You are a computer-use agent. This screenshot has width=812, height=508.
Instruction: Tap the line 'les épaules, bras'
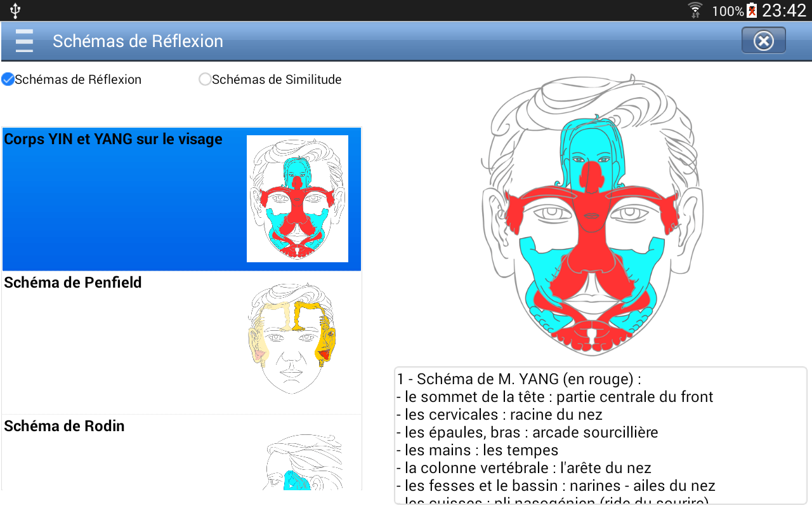pyautogui.click(x=528, y=432)
